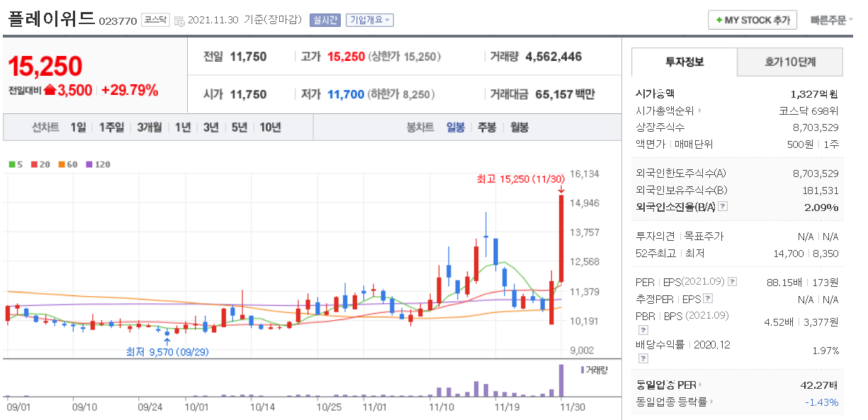Image resolution: width=868 pixels, height=420 pixels.
Task: Click the green 5-day moving average legend swatch
Action: tap(12, 164)
